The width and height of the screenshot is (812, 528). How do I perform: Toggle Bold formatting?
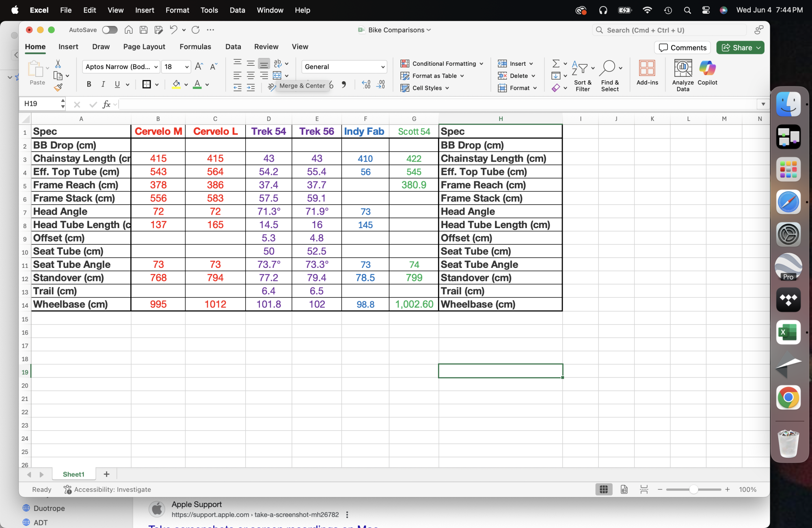89,84
